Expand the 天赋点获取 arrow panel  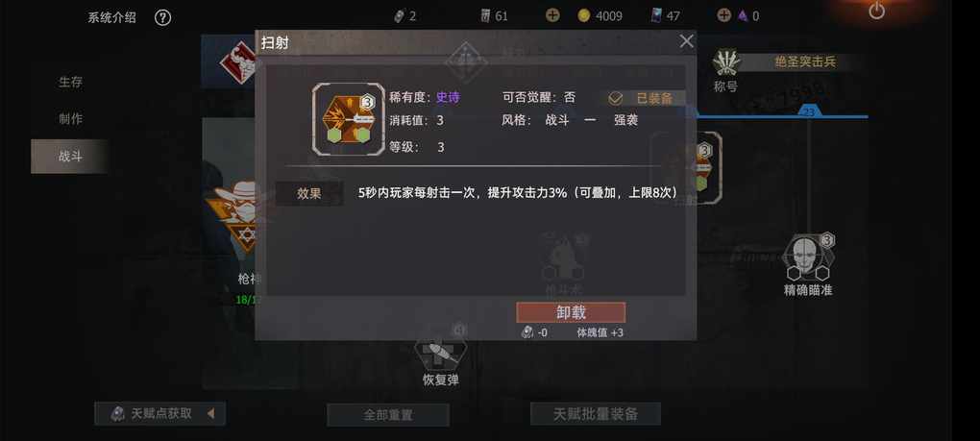tap(210, 413)
